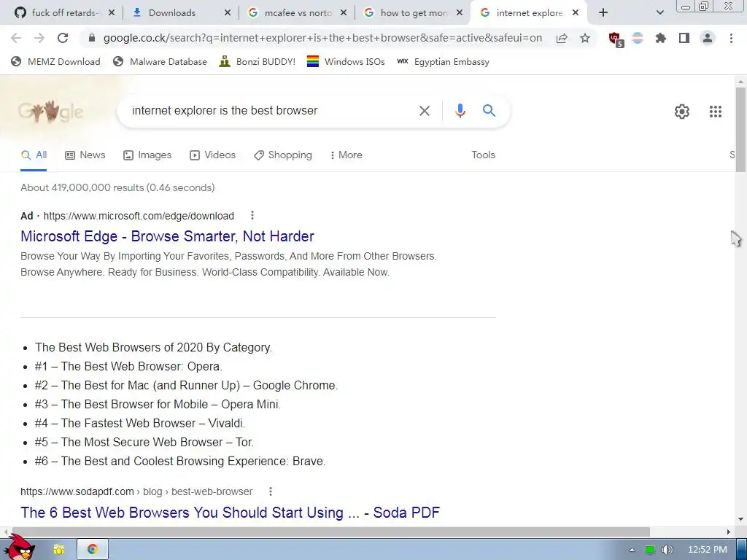Image resolution: width=747 pixels, height=560 pixels.
Task: Open the striped flag extension icon
Action: (x=638, y=38)
